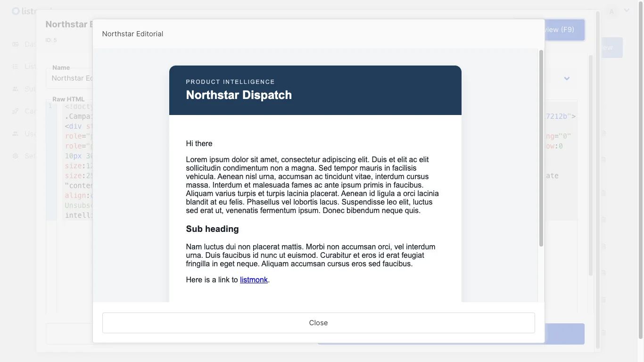Open the Settings sidebar gear icon
Viewport: 644px width, 362px height.
click(x=16, y=156)
